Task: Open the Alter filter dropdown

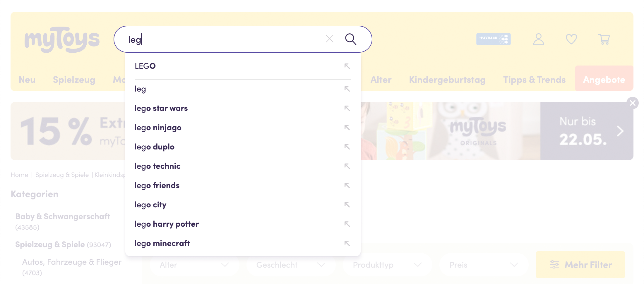Action: click(x=194, y=265)
